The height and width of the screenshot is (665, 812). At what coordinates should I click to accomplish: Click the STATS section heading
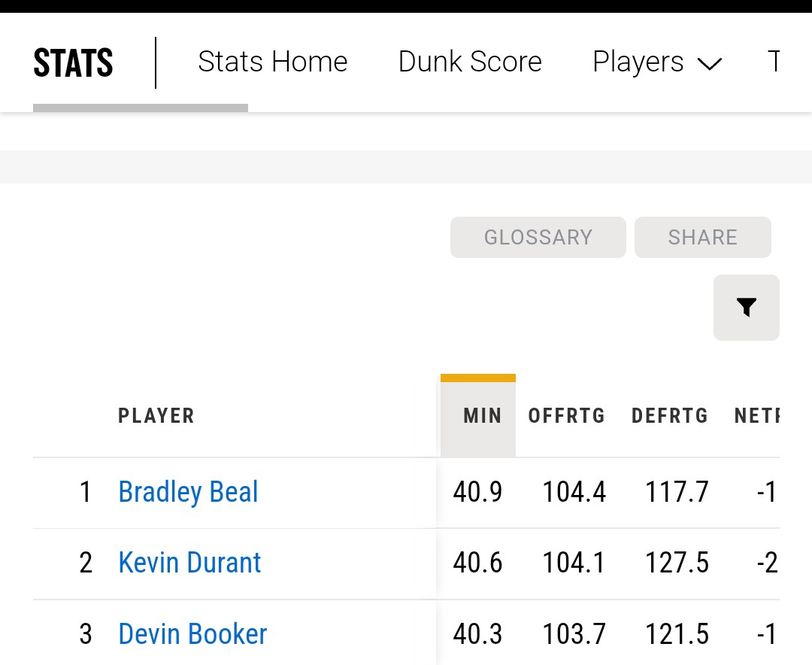[73, 63]
